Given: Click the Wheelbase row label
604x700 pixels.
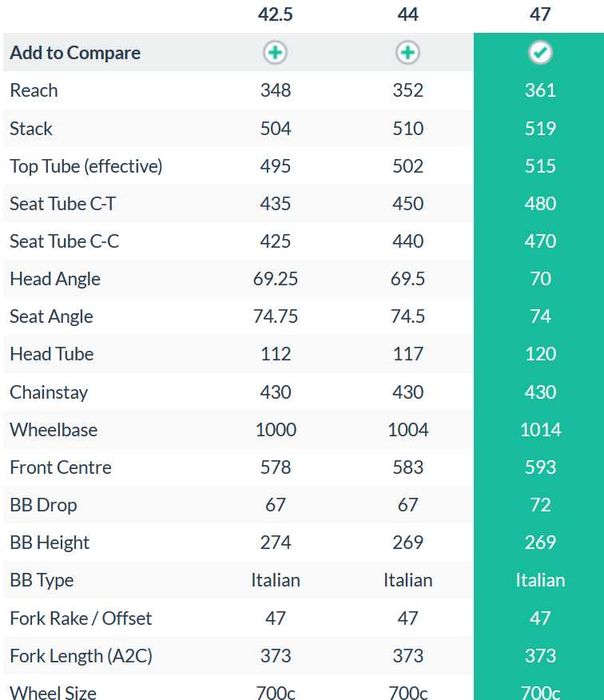Looking at the screenshot, I should coord(53,430).
